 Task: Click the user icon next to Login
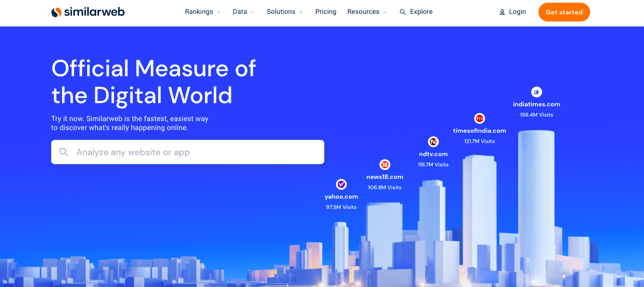coord(502,12)
